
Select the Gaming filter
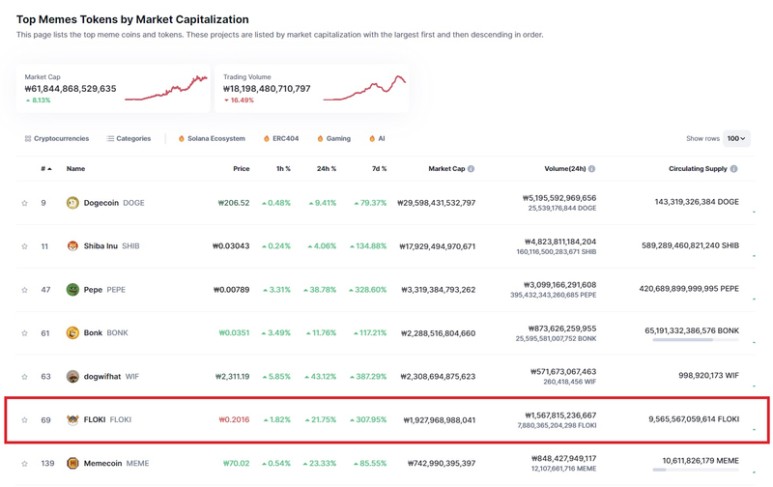(334, 139)
